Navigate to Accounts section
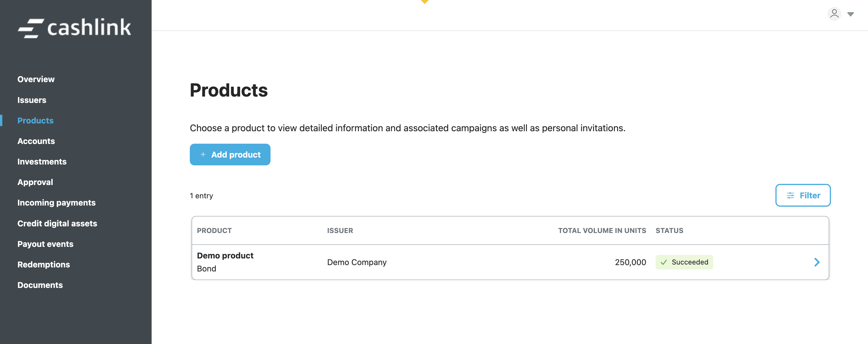Screen dimensions: 868x344 coord(36,141)
